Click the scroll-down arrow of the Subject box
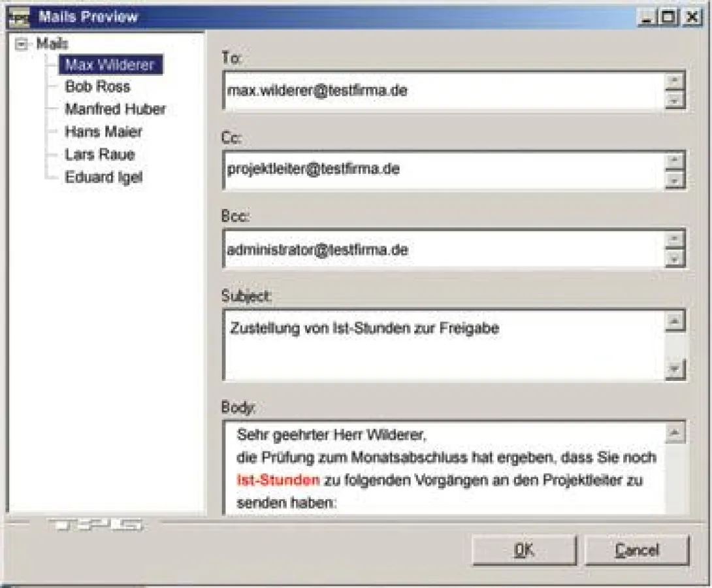Image resolution: width=712 pixels, height=588 pixels. click(675, 368)
